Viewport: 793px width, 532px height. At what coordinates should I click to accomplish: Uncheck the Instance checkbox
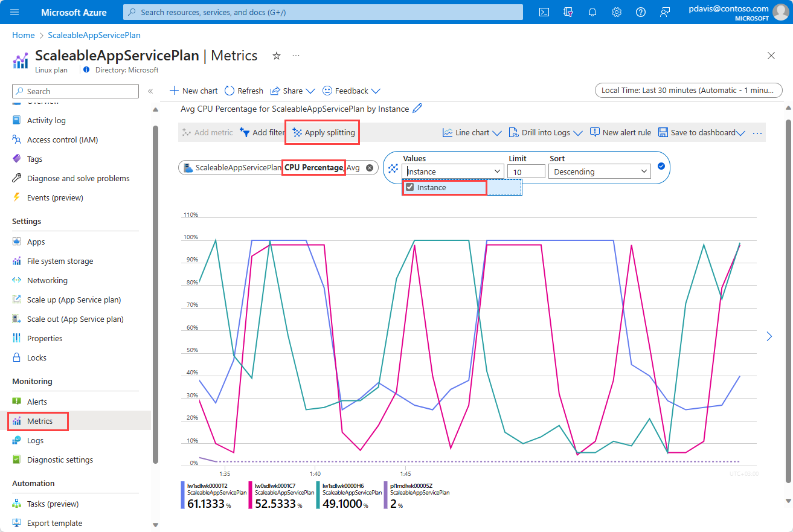coord(410,187)
